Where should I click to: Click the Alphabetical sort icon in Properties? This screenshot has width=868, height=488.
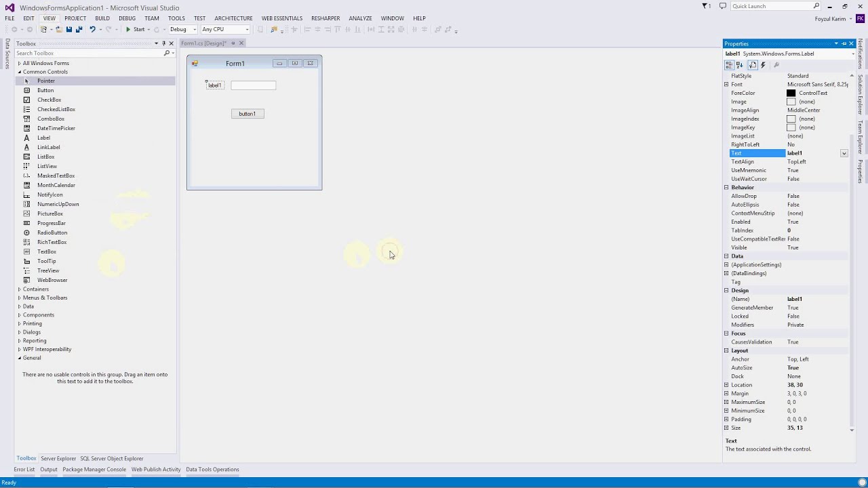(739, 65)
